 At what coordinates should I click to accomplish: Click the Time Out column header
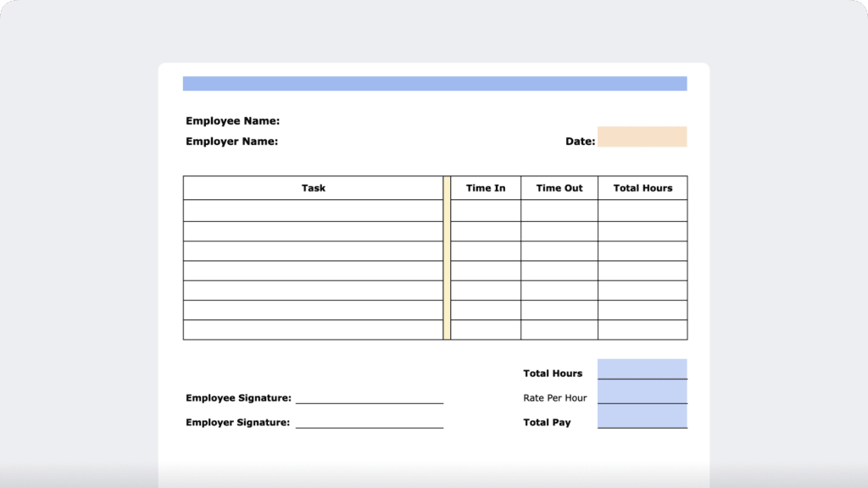559,187
